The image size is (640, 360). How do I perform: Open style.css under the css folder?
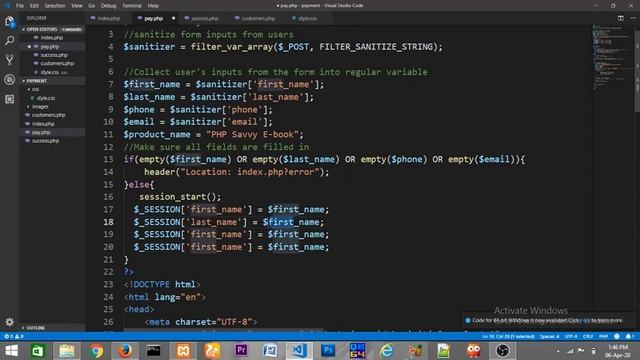coord(45,98)
